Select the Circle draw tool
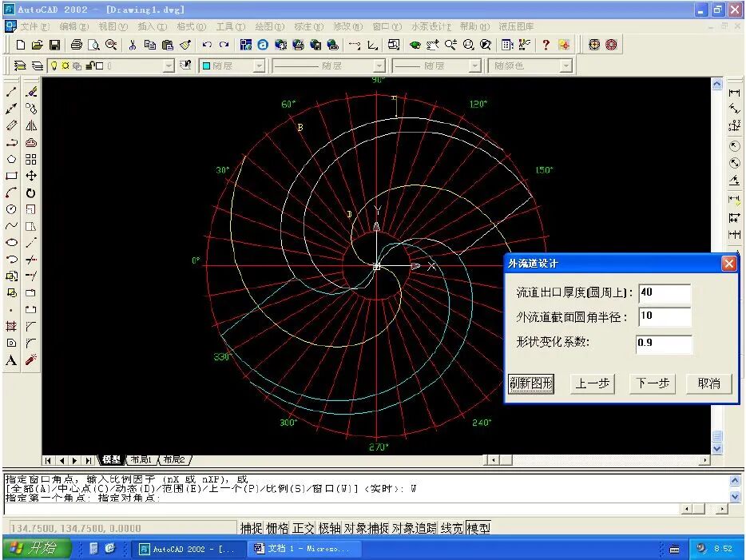Viewport: 746px width, 560px height. tap(11, 209)
